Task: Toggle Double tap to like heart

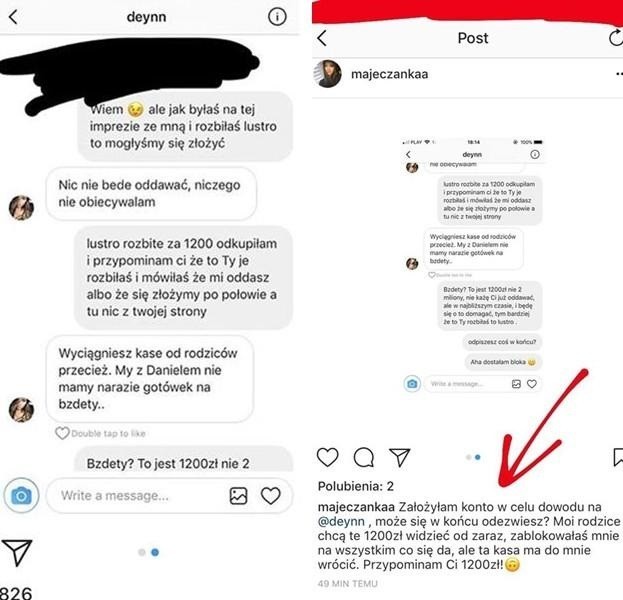Action: (62, 433)
